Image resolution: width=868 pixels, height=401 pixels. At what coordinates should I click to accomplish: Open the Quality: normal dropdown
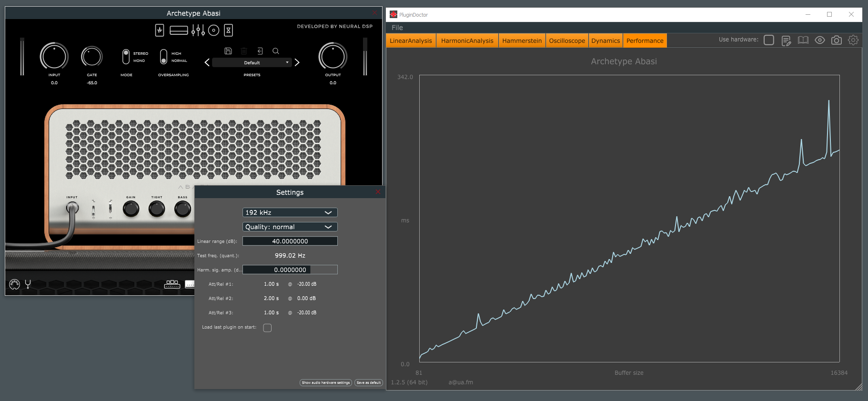click(x=290, y=227)
